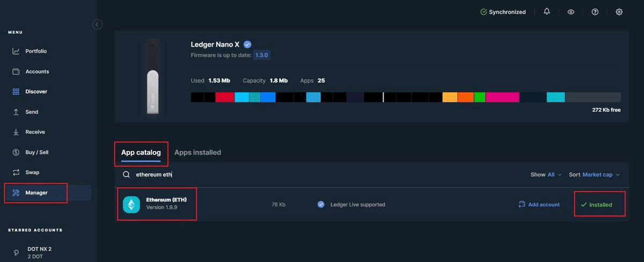Image resolution: width=644 pixels, height=262 pixels.
Task: Click the DOT NX 2 Polkadot icon
Action: [x=16, y=252]
